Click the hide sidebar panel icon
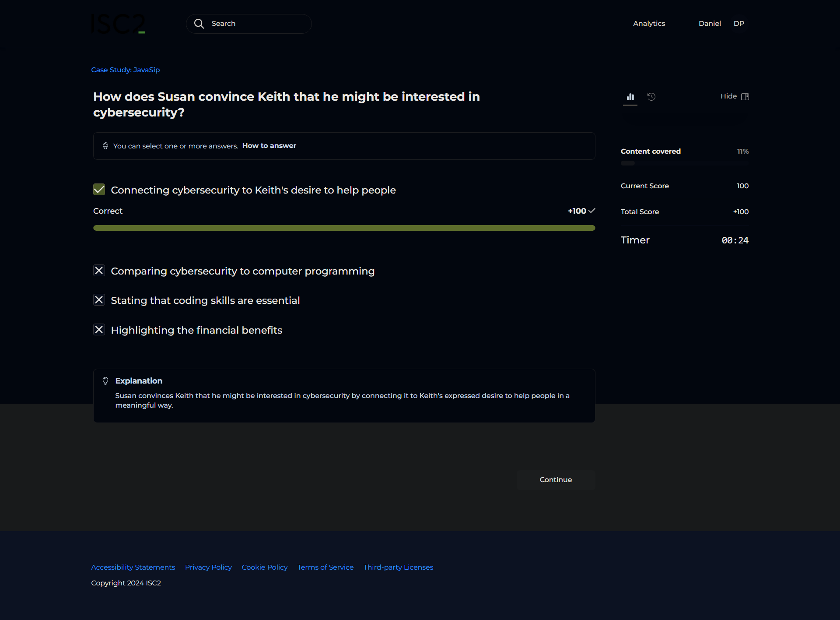The height and width of the screenshot is (620, 840). point(745,97)
